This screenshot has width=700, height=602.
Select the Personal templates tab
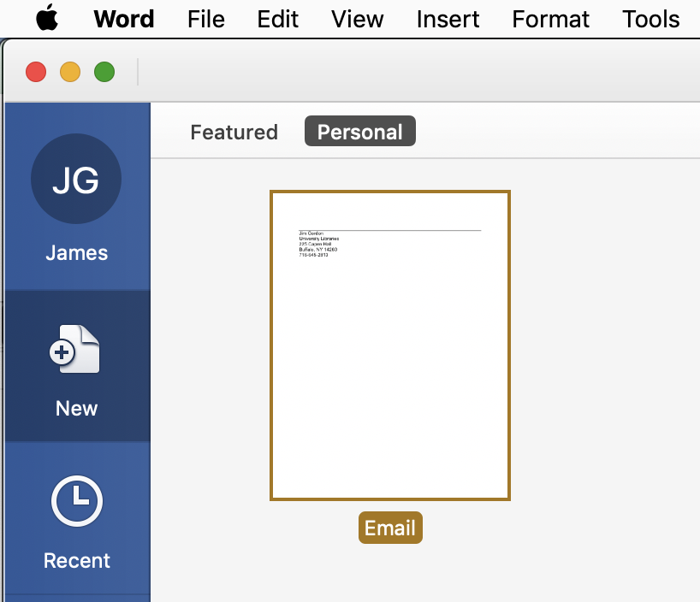click(359, 131)
